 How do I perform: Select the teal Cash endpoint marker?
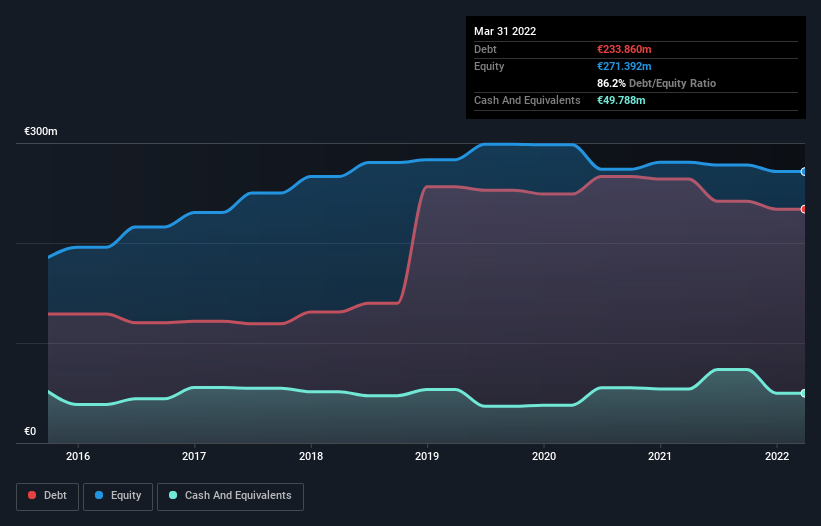pos(804,393)
